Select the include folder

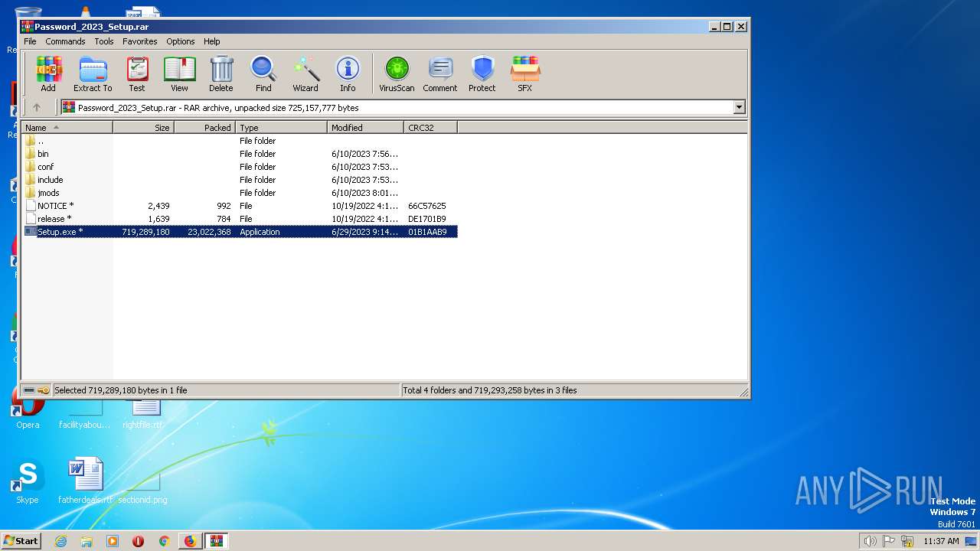240,180
